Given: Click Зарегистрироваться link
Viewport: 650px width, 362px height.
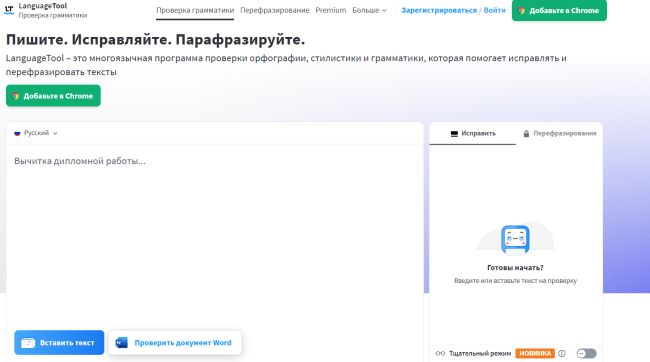Looking at the screenshot, I should click(439, 10).
